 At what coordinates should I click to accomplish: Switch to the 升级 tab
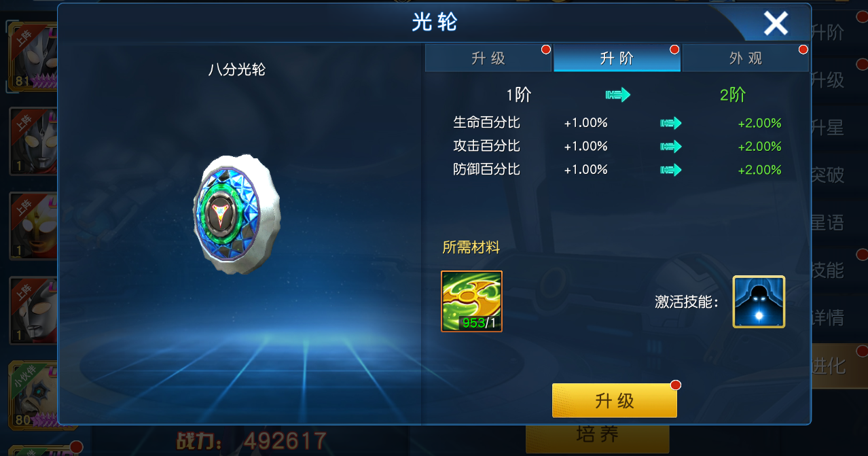[488, 58]
